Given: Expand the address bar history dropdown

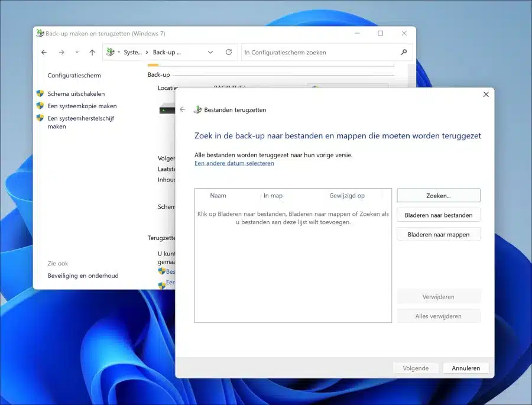Looking at the screenshot, I should point(210,52).
